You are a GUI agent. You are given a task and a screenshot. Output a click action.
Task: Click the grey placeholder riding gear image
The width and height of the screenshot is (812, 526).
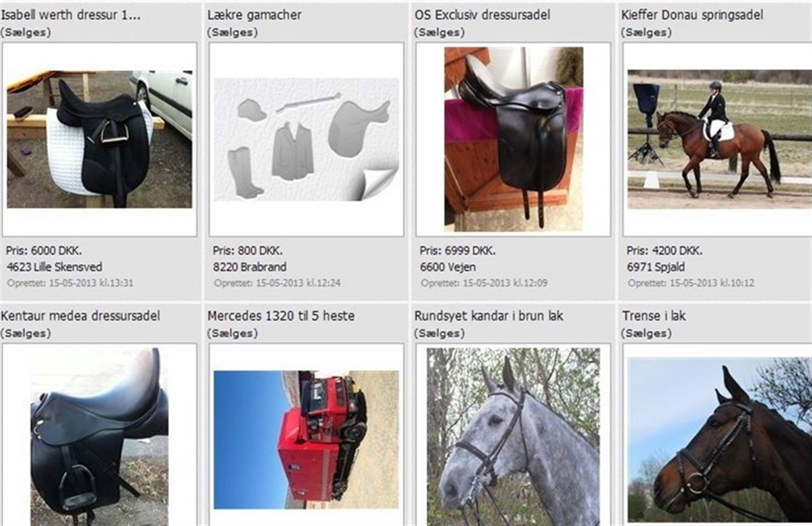pos(307,139)
